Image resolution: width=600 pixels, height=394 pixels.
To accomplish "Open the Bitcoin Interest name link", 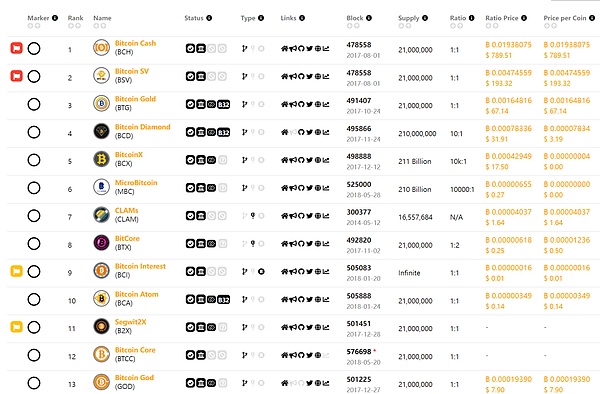I will (140, 266).
